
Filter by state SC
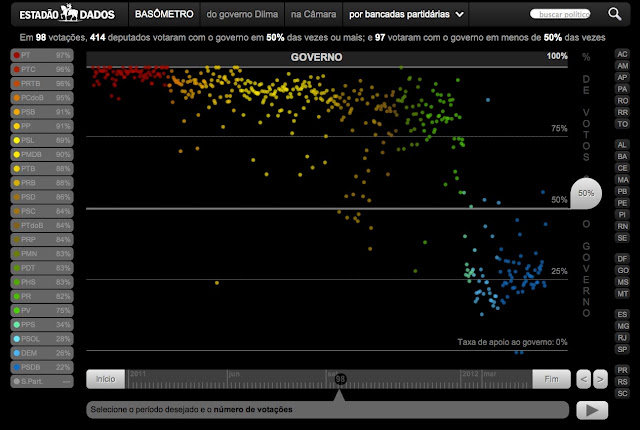click(622, 393)
